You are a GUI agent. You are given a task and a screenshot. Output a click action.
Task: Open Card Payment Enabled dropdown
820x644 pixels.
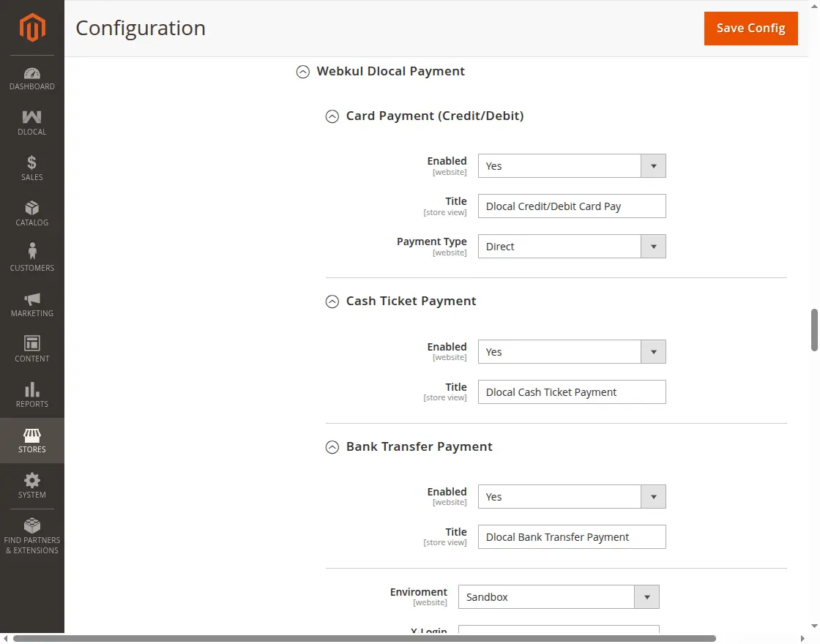(x=571, y=166)
